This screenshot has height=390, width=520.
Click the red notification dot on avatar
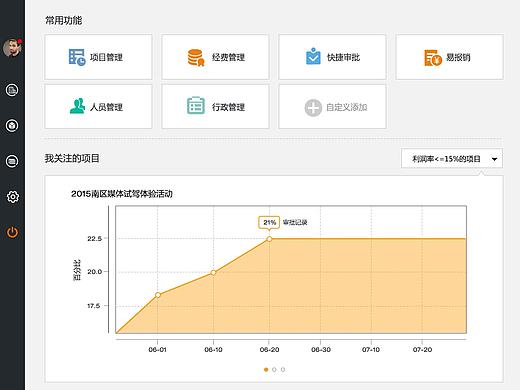[20, 41]
